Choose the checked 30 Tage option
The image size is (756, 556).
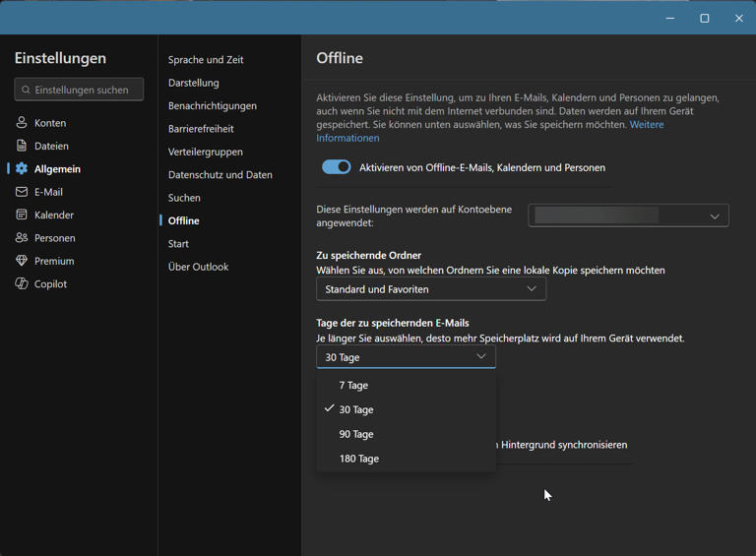[x=406, y=409]
